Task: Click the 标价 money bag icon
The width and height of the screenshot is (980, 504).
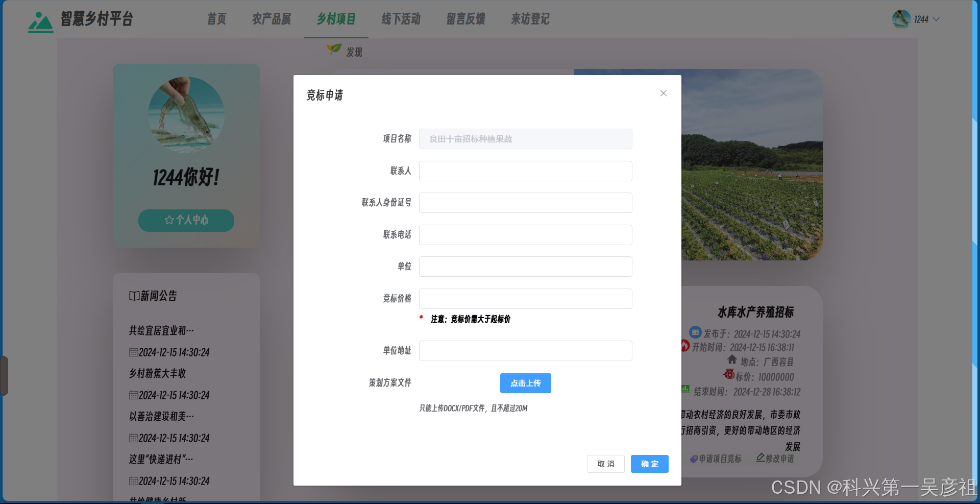Action: coord(729,374)
